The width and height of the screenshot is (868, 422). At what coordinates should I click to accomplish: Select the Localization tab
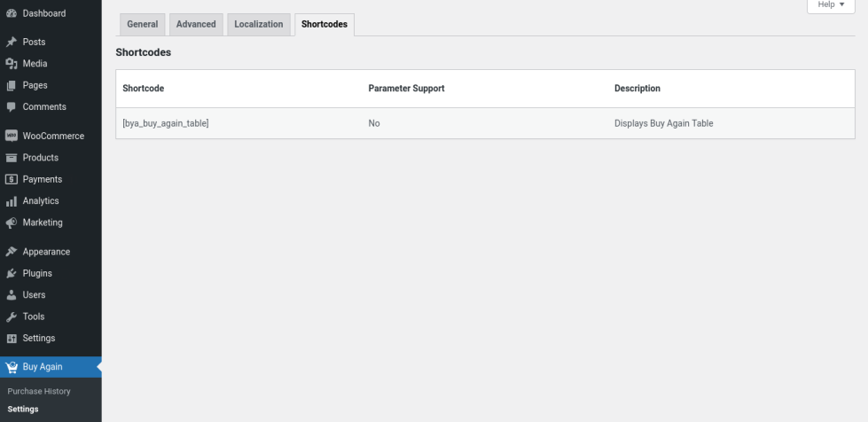pos(259,25)
